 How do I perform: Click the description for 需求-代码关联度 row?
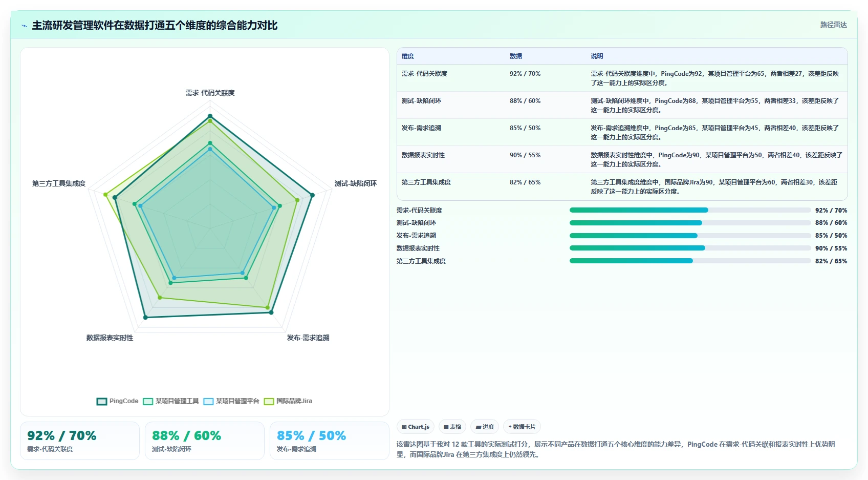coord(715,78)
